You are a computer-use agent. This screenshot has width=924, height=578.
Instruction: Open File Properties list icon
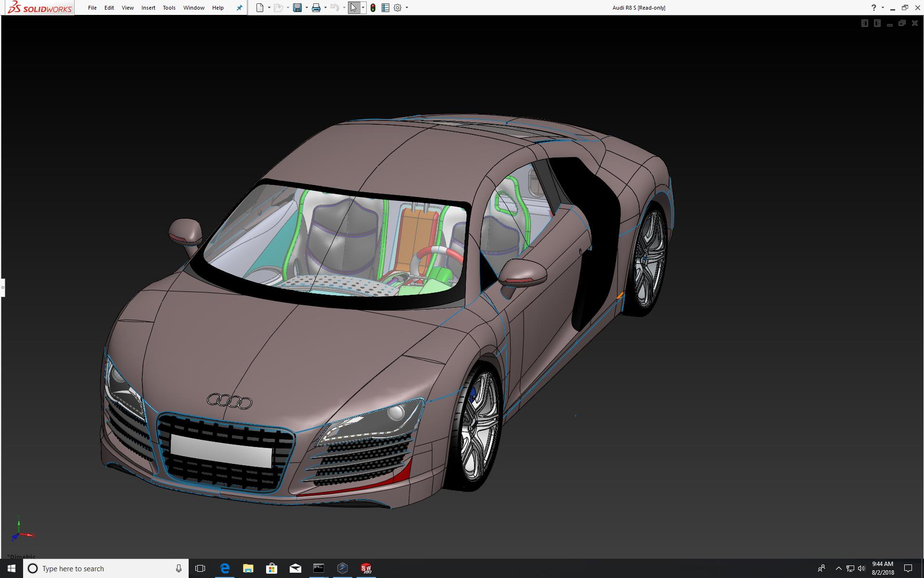(x=385, y=8)
